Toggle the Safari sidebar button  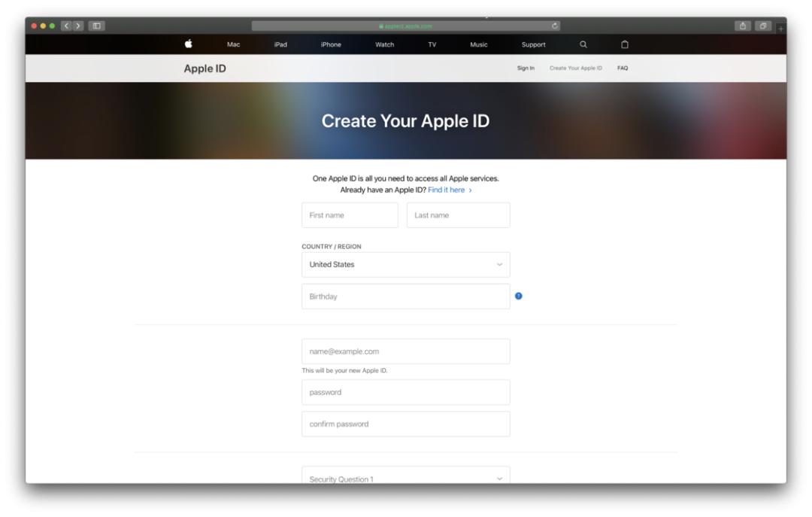[97, 26]
